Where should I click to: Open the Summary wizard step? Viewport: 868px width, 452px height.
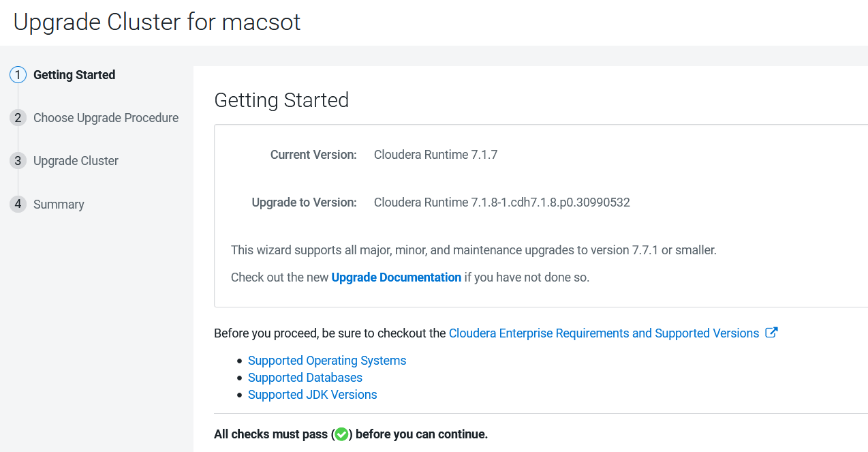tap(59, 205)
